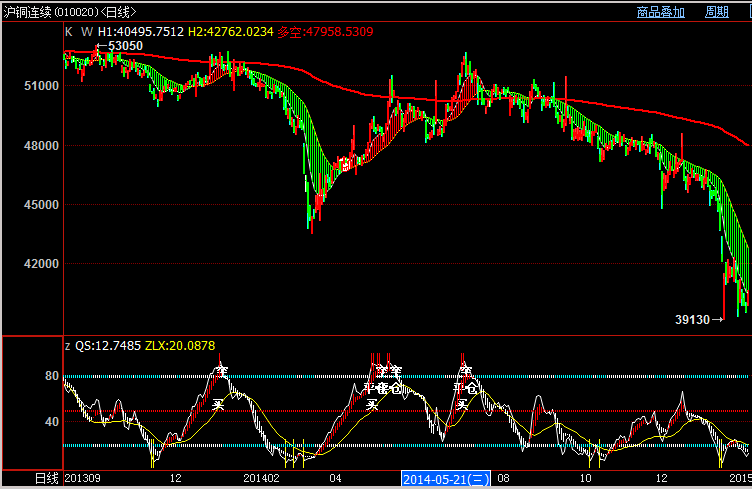Click the highlighted date 2014-05-21(三)
This screenshot has width=752, height=489.
[445, 479]
